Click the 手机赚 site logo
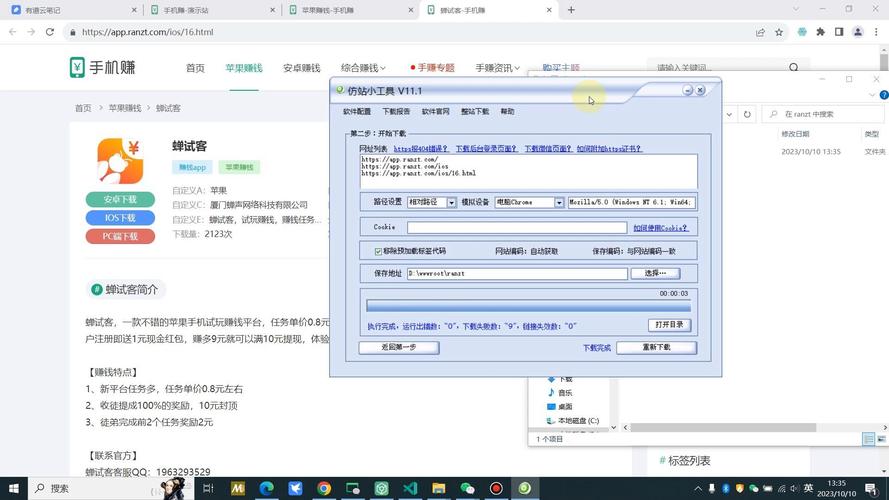 coord(103,67)
